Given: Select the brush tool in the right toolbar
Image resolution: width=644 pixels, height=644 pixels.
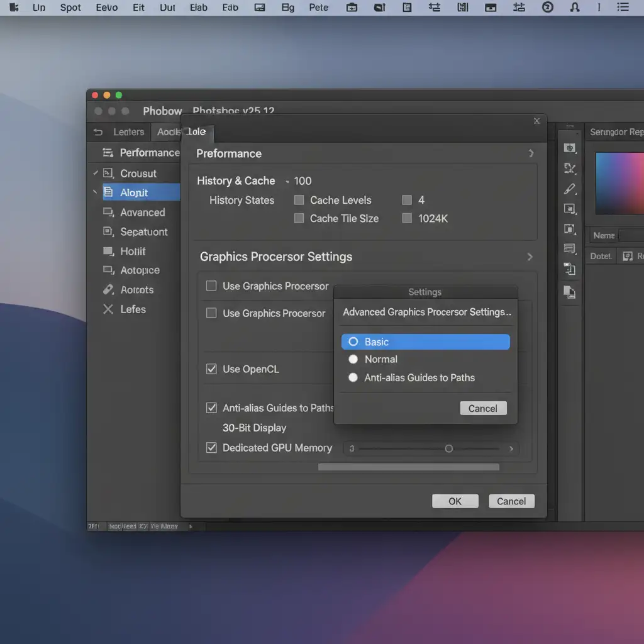Looking at the screenshot, I should (x=570, y=189).
